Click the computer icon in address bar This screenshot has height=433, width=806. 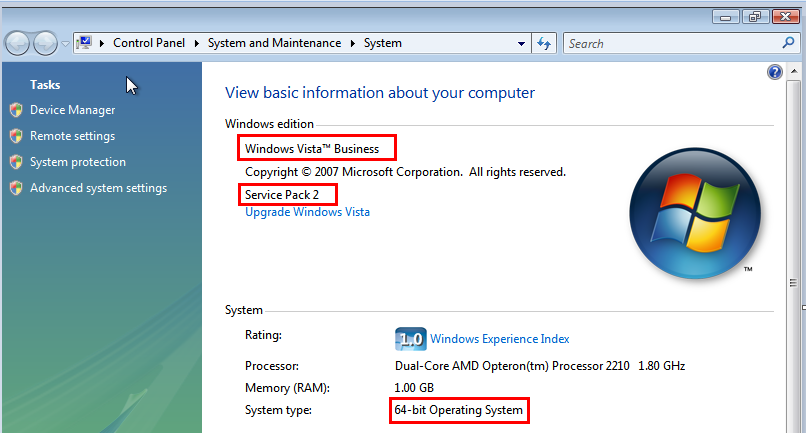(85, 43)
